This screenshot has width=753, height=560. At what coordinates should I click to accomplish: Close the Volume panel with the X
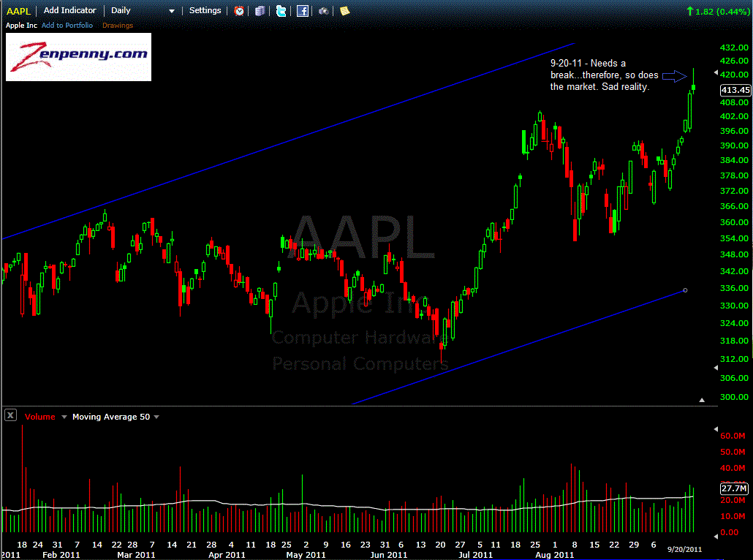pyautogui.click(x=10, y=415)
